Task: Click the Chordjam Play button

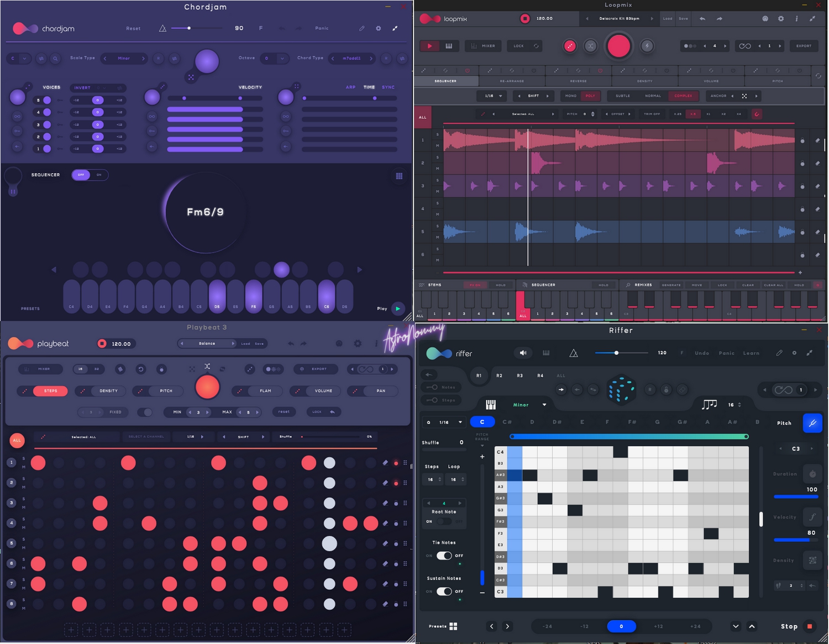Action: coord(397,308)
